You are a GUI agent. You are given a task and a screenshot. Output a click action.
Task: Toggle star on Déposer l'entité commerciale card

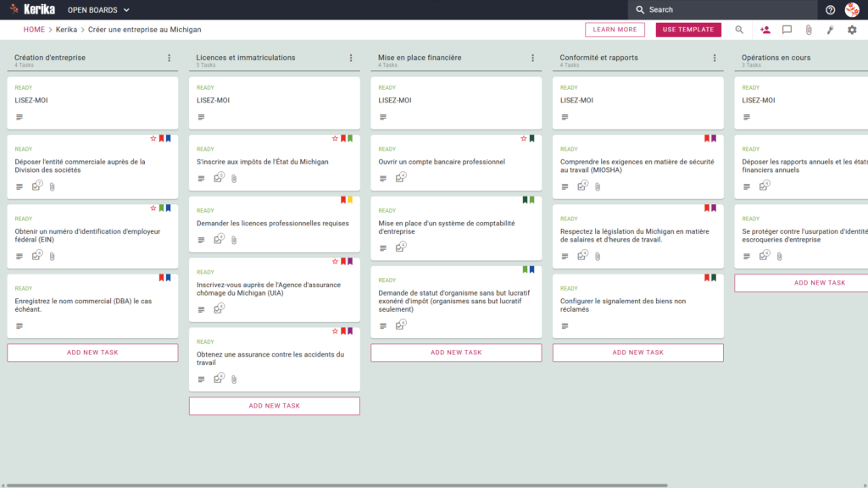point(153,138)
